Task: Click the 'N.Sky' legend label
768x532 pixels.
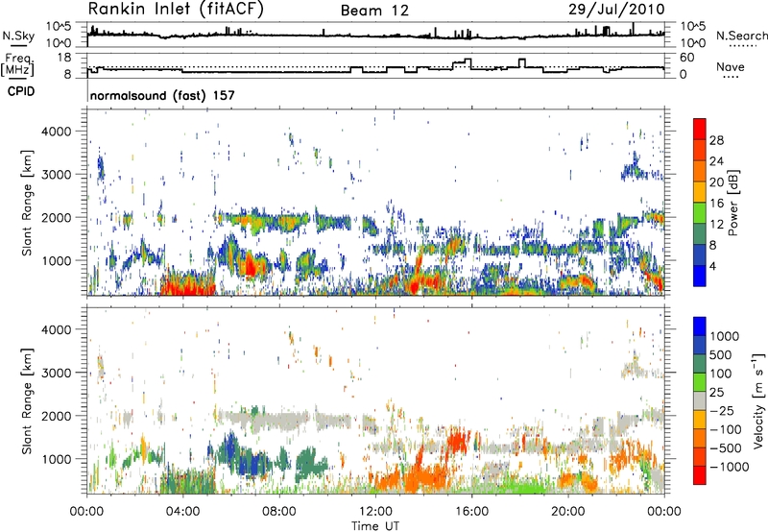Action: (18, 36)
